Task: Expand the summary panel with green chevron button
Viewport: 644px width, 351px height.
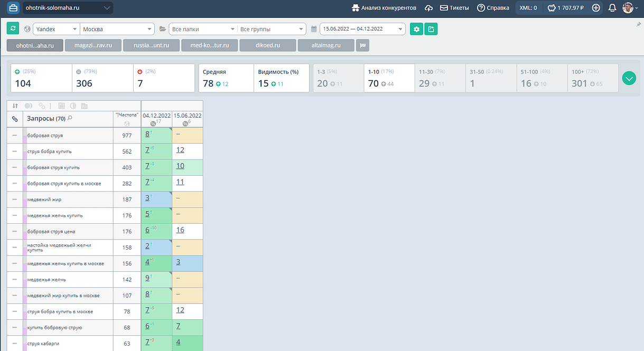Action: [x=629, y=79]
